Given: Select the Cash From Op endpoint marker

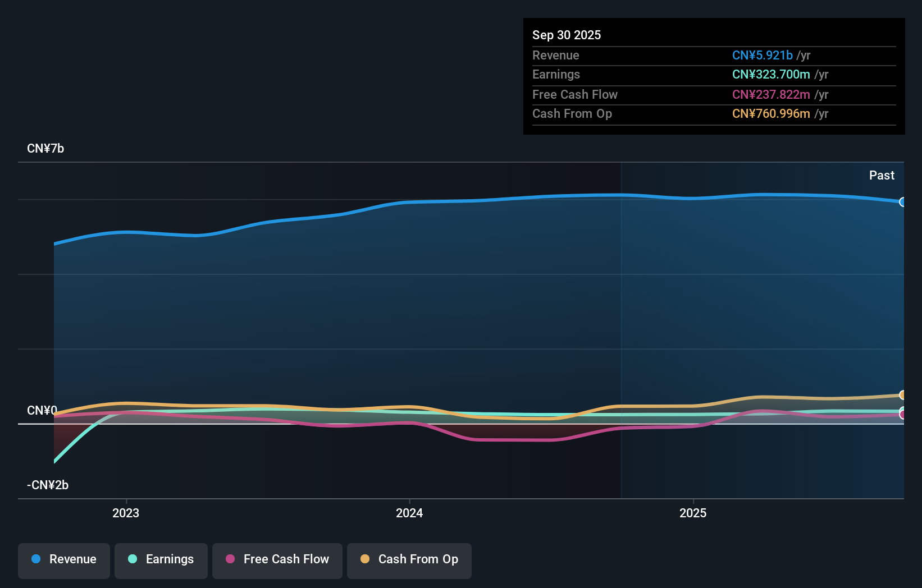Looking at the screenshot, I should coord(902,395).
